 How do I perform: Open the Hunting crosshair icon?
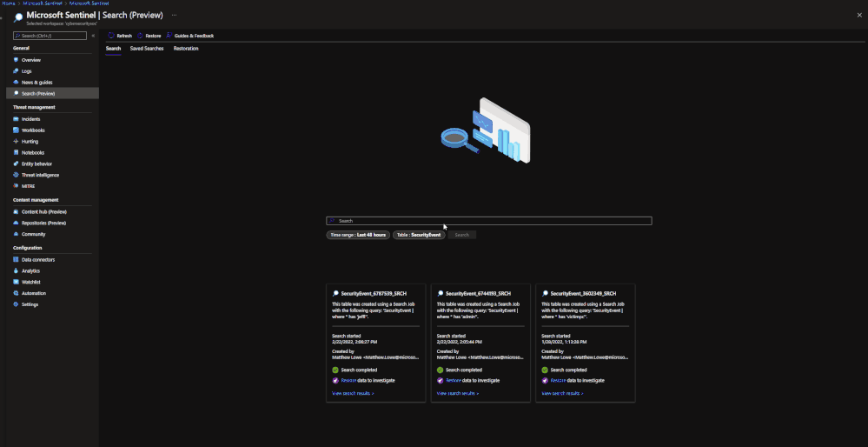pyautogui.click(x=16, y=141)
